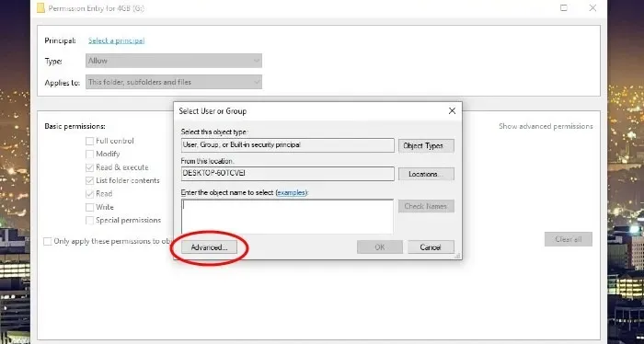Click the DESKTOP-6DTCVEI location field
The height and width of the screenshot is (344, 644).
tap(287, 174)
